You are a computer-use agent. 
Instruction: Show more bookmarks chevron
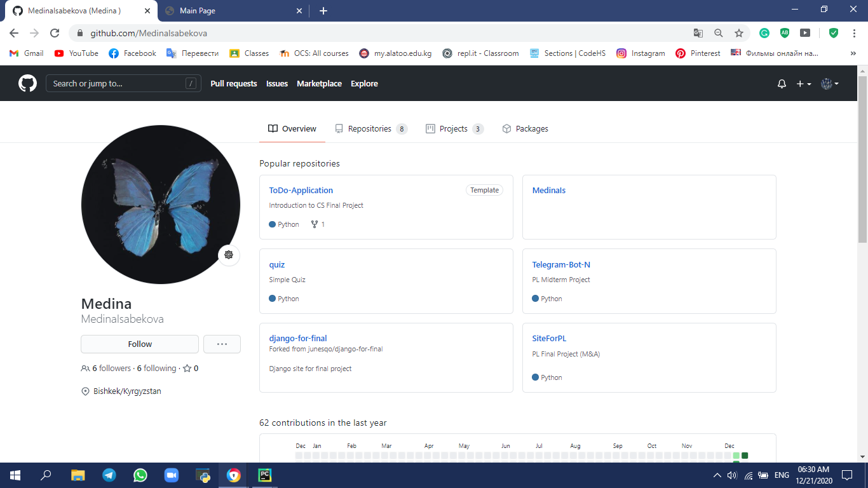pyautogui.click(x=853, y=53)
